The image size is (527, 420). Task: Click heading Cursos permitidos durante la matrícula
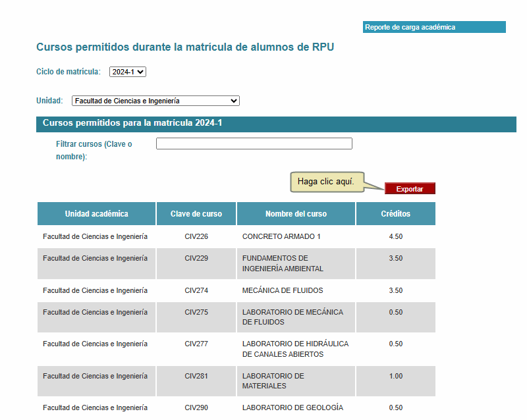(x=185, y=47)
